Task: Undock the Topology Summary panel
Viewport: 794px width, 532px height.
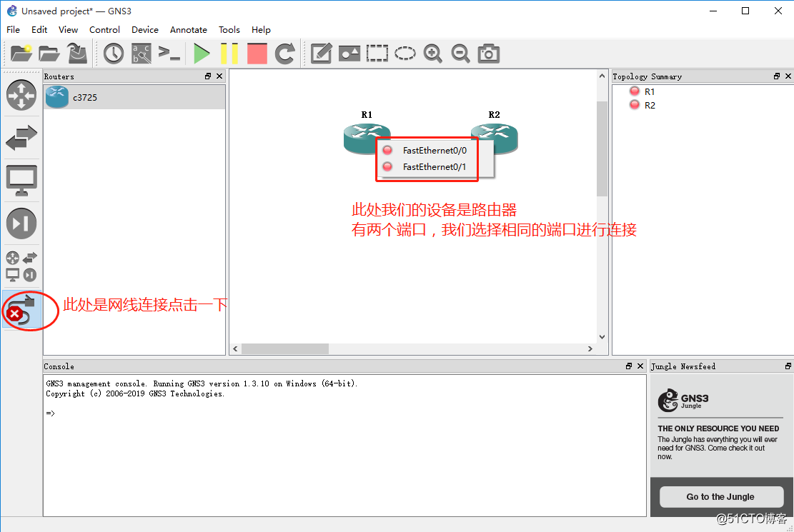Action: point(777,76)
